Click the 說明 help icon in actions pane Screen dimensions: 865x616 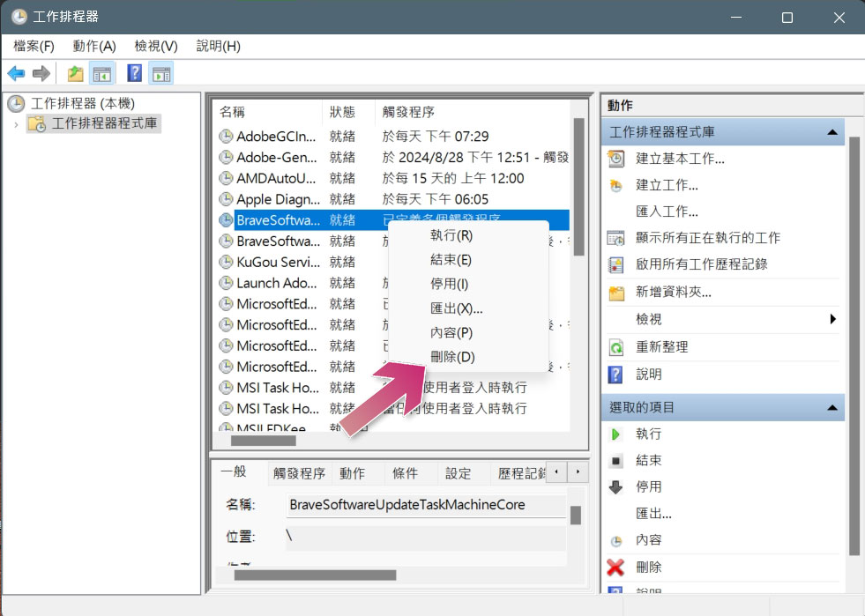tap(615, 375)
